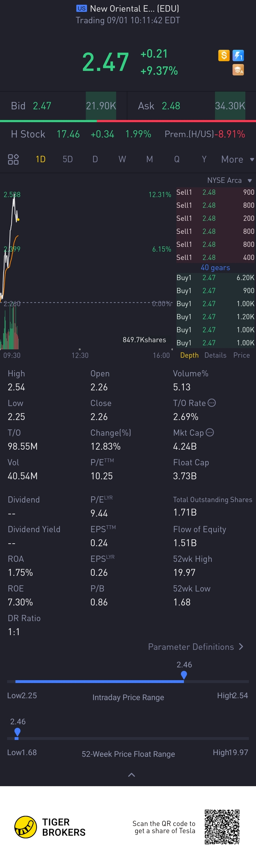
Task: Tap the New Oriental E... (EDU) title
Action: [134, 9]
